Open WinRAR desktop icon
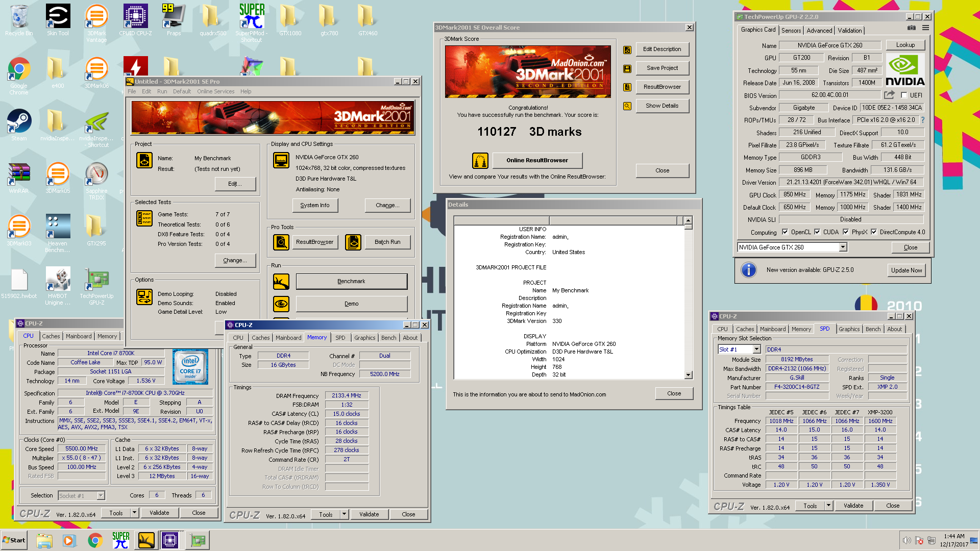This screenshot has height=551, width=980. coord(19,179)
